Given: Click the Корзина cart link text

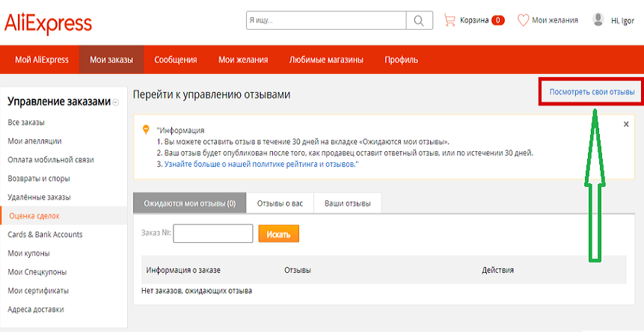Looking at the screenshot, I should pos(474,20).
